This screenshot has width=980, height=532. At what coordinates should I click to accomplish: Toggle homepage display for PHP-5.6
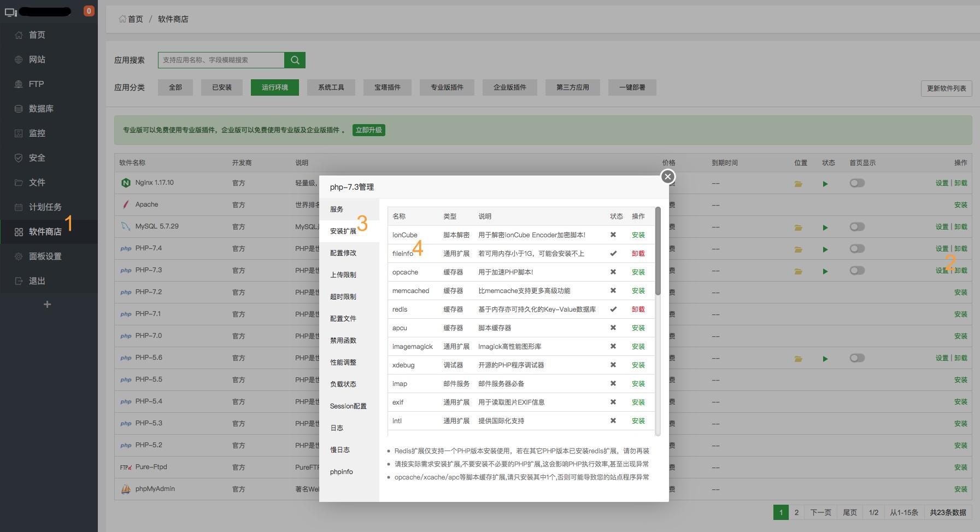click(857, 358)
